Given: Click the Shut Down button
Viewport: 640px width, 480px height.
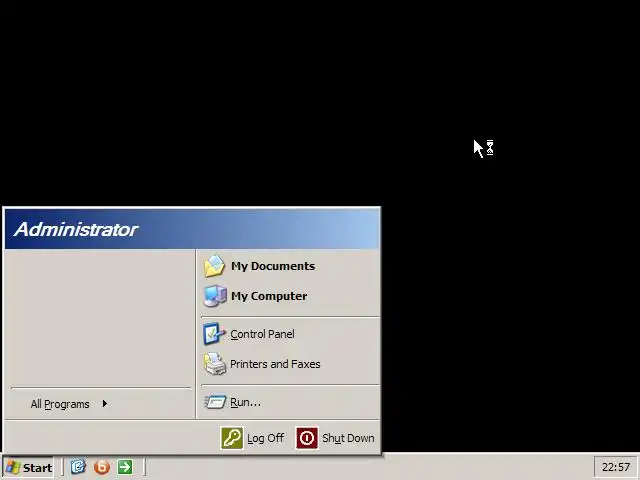Looking at the screenshot, I should click(x=335, y=438).
